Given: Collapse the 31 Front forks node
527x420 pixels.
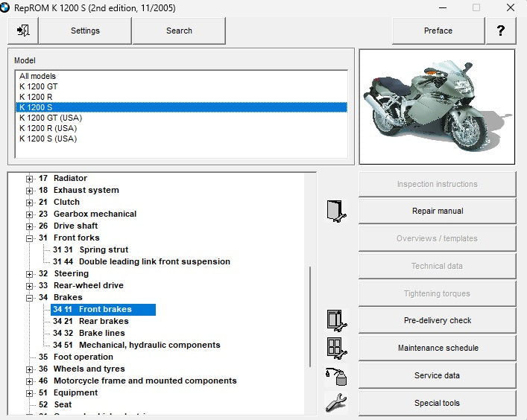Looking at the screenshot, I should pos(30,238).
